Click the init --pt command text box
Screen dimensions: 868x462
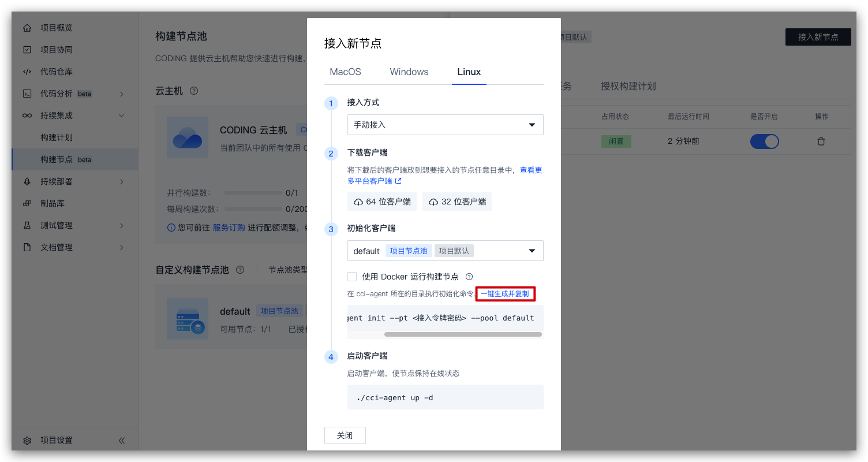446,318
